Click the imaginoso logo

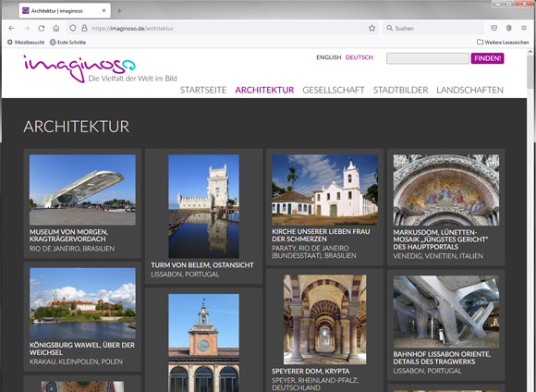point(79,68)
